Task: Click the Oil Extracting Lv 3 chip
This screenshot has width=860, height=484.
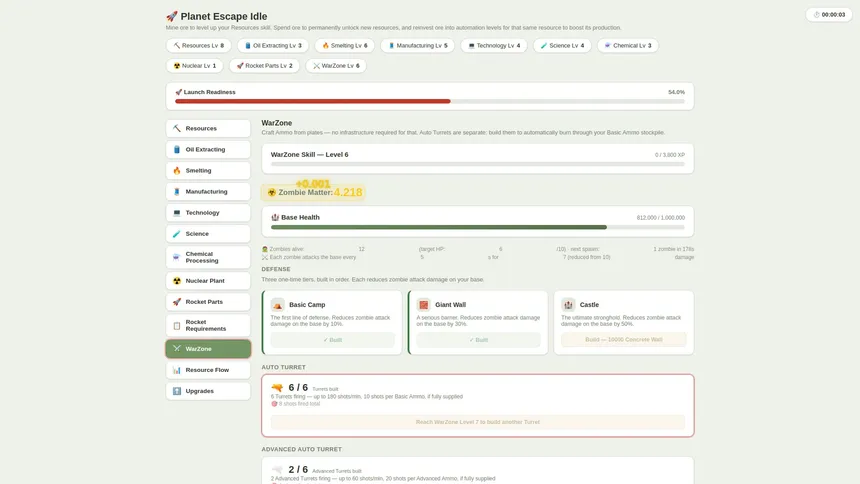Action: [x=273, y=46]
